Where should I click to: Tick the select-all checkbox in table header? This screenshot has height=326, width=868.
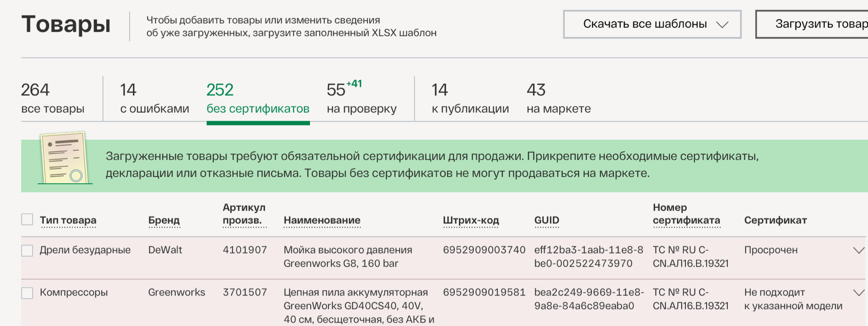point(27,220)
